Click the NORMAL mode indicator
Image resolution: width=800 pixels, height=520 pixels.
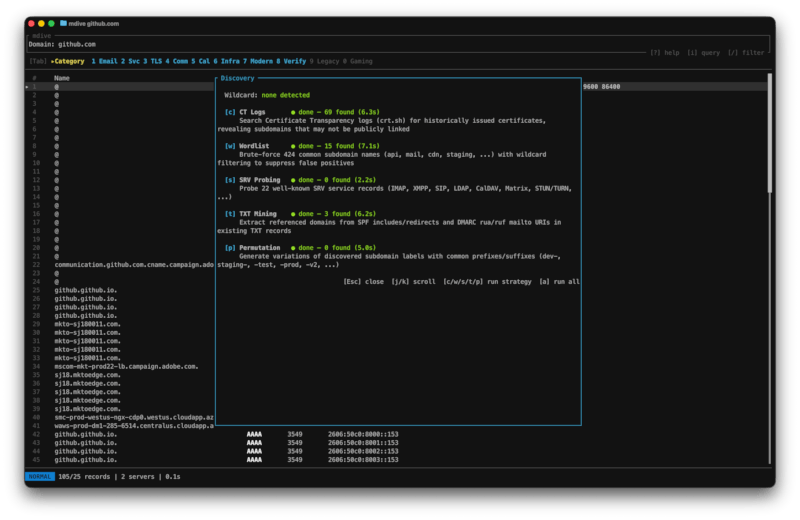click(40, 477)
